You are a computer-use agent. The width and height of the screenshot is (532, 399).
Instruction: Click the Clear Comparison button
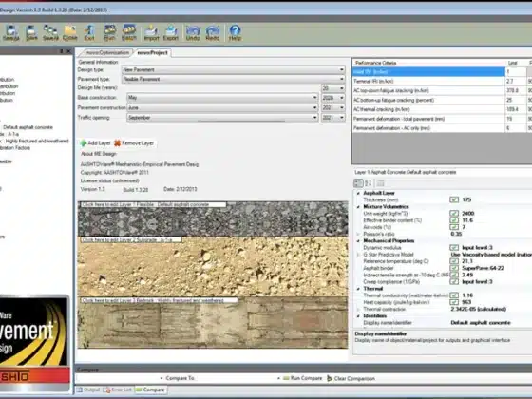click(x=351, y=378)
